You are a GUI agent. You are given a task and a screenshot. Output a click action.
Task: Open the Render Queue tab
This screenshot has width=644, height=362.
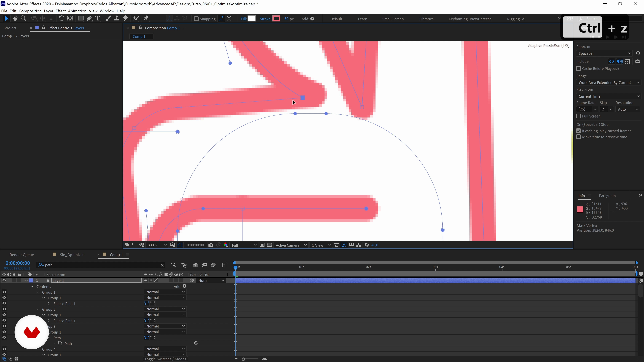tap(22, 255)
